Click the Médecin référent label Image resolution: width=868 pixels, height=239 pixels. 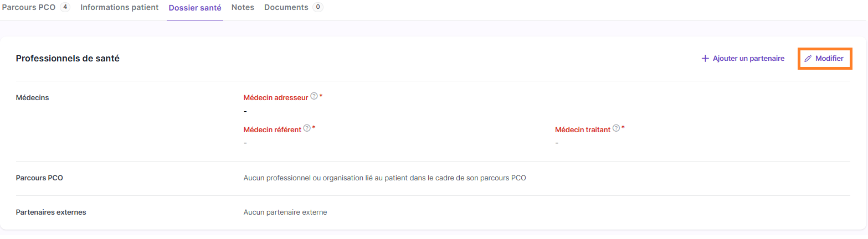(x=273, y=129)
